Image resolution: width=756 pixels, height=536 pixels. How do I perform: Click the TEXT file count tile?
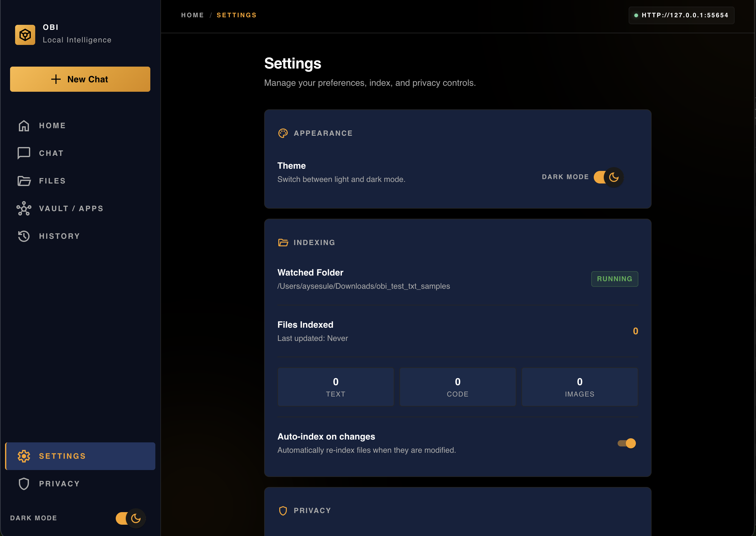click(336, 387)
